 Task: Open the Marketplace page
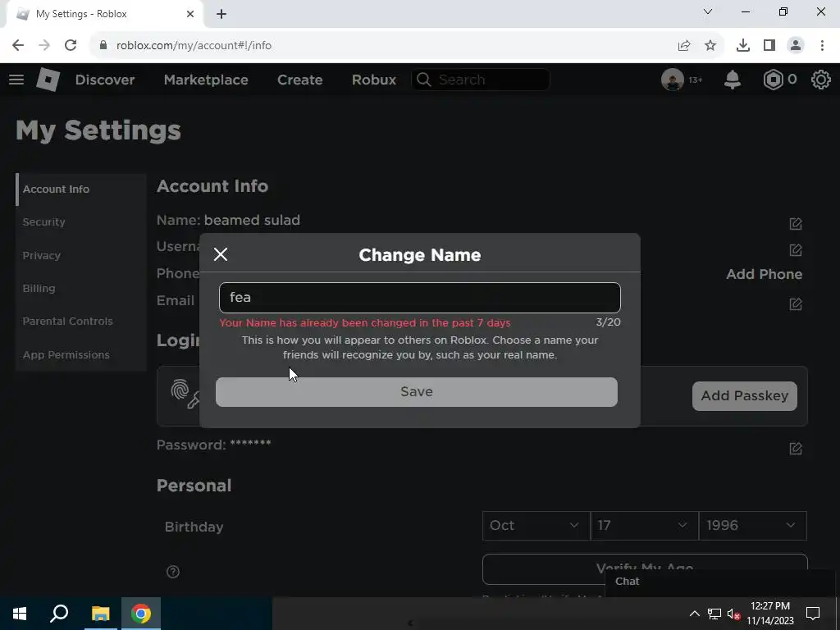coord(206,80)
